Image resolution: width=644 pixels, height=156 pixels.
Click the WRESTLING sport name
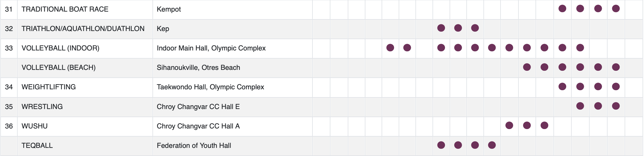coord(42,107)
